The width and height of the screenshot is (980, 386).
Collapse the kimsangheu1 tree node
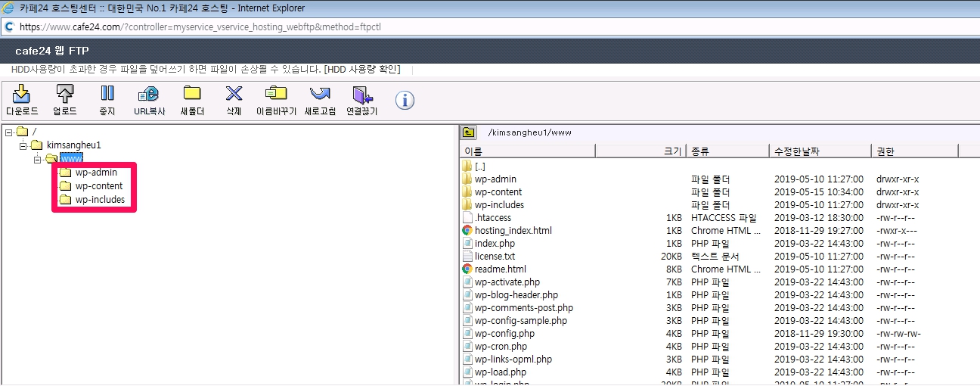tap(23, 145)
